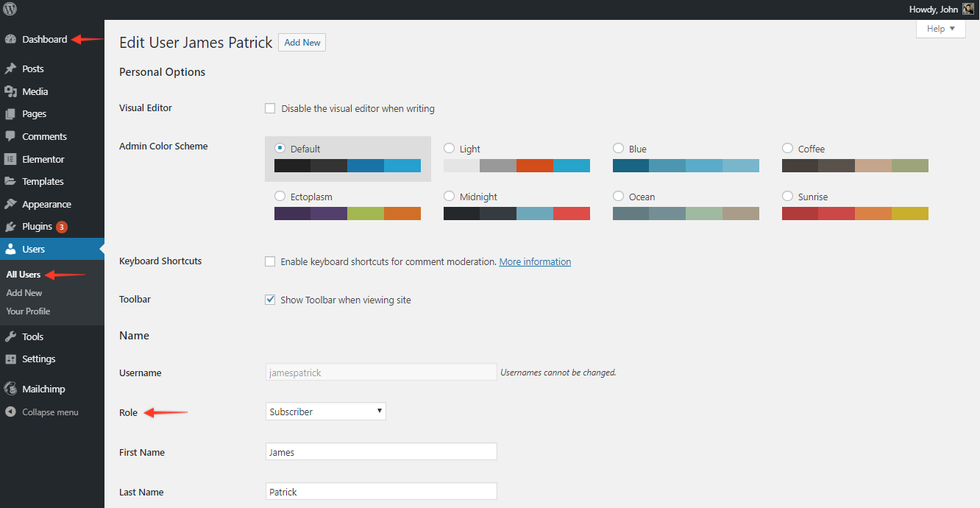Open the Add New users submenu item
The width and height of the screenshot is (980, 508).
(24, 293)
